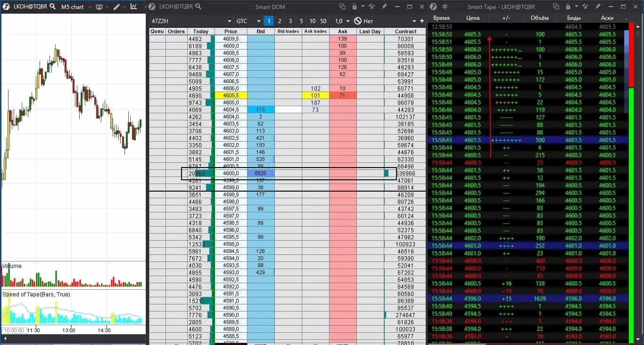Select quantity preset 1

[x=268, y=21]
